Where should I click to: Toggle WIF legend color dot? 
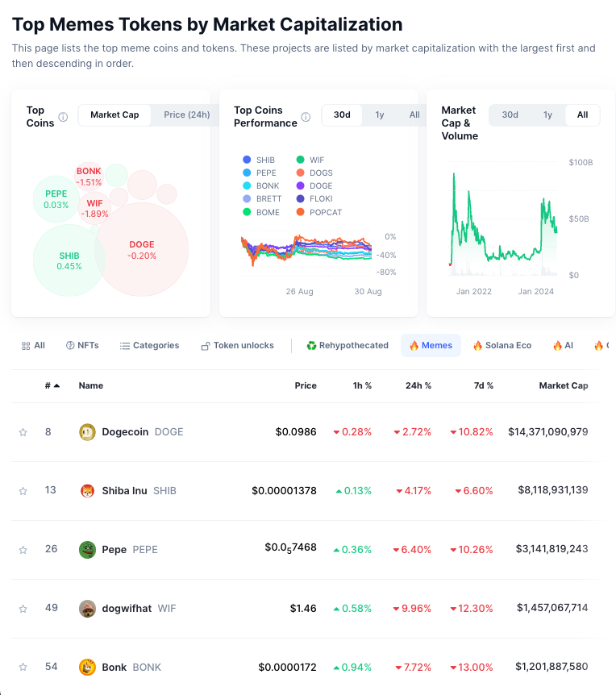click(300, 160)
